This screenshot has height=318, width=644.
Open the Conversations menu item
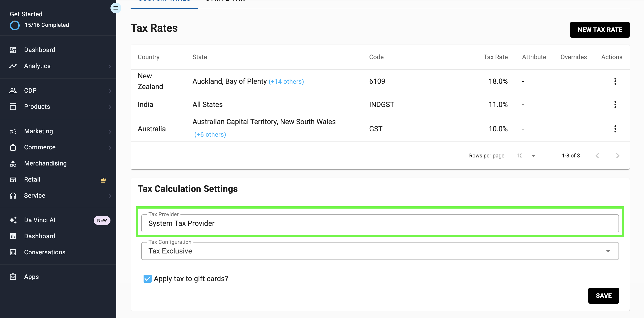pyautogui.click(x=58, y=252)
